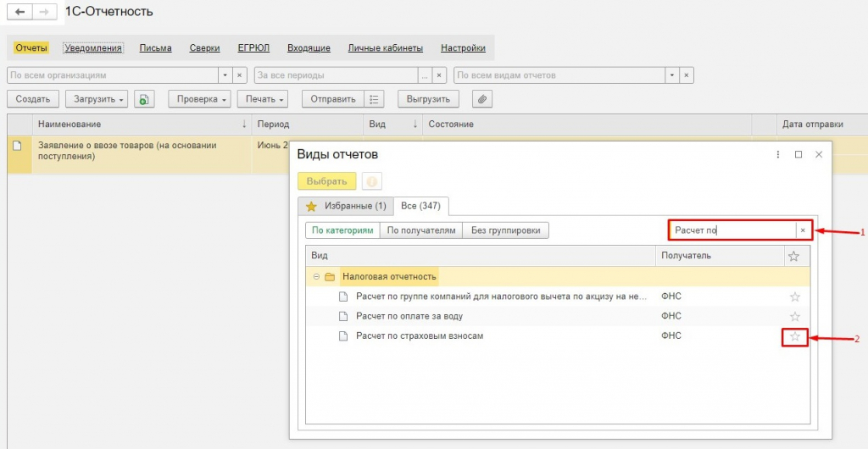Screen dimensions: 868x449
Task: Open the period selection ellipsis button
Action: coord(425,75)
